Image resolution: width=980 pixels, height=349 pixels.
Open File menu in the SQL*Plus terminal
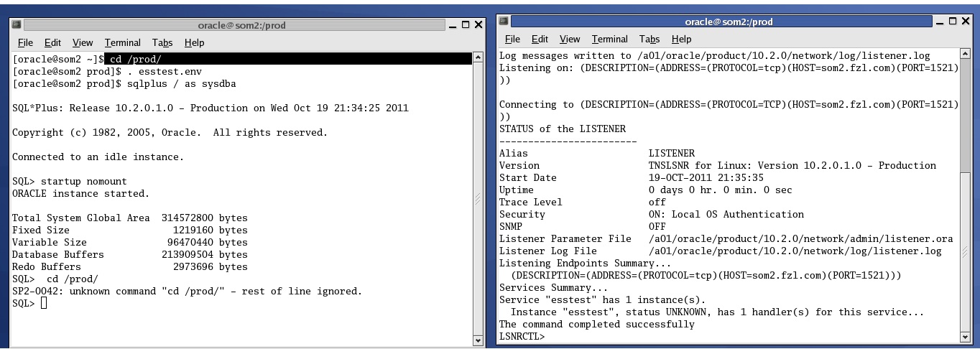click(x=25, y=43)
